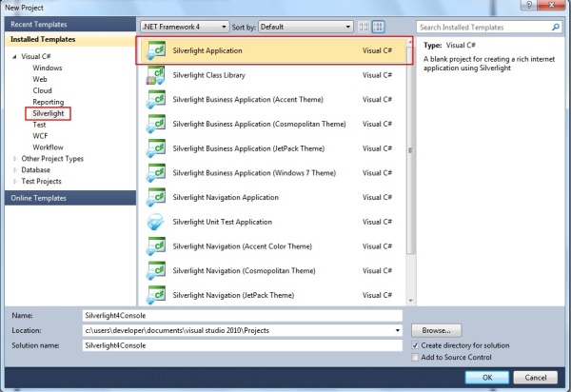571x392 pixels.
Task: Open the .NET Framework 4 dropdown
Action: click(x=185, y=27)
